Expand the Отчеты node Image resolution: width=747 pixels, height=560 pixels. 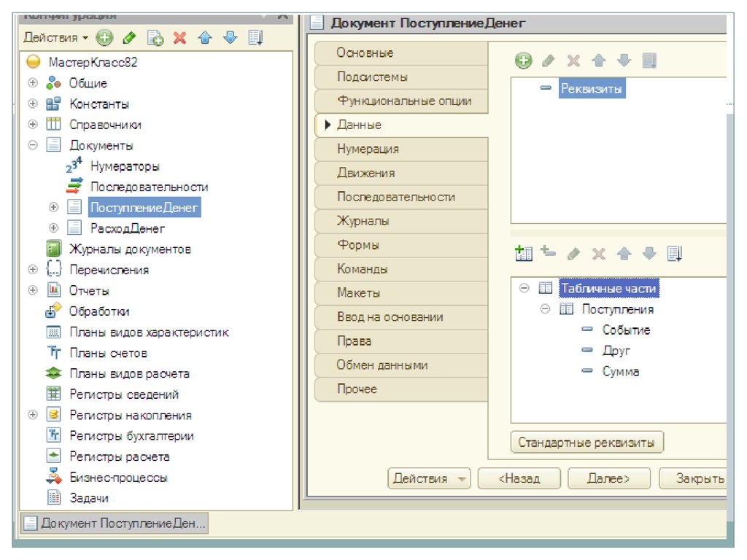coord(32,290)
